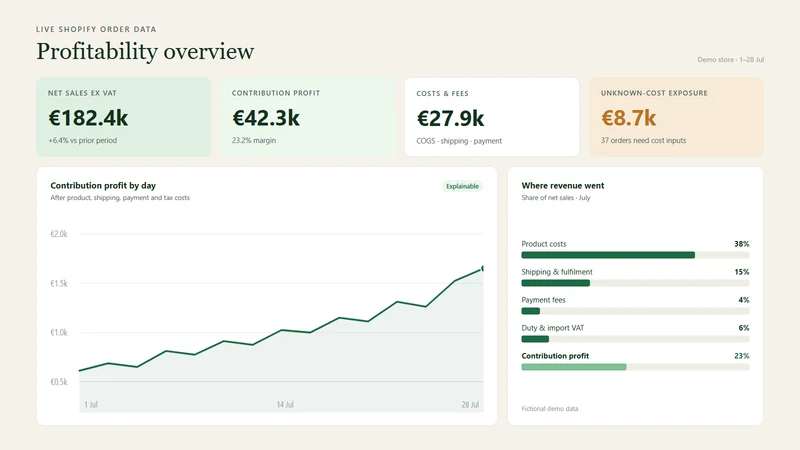Click the '14 Jul' axis label
The height and width of the screenshot is (450, 800).
click(x=285, y=405)
